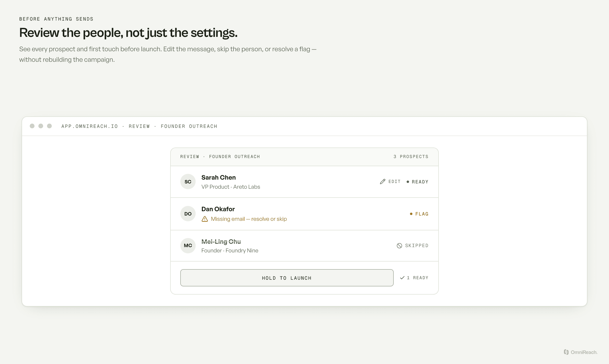Click the first gray window dot
609x364 pixels.
coord(32,126)
